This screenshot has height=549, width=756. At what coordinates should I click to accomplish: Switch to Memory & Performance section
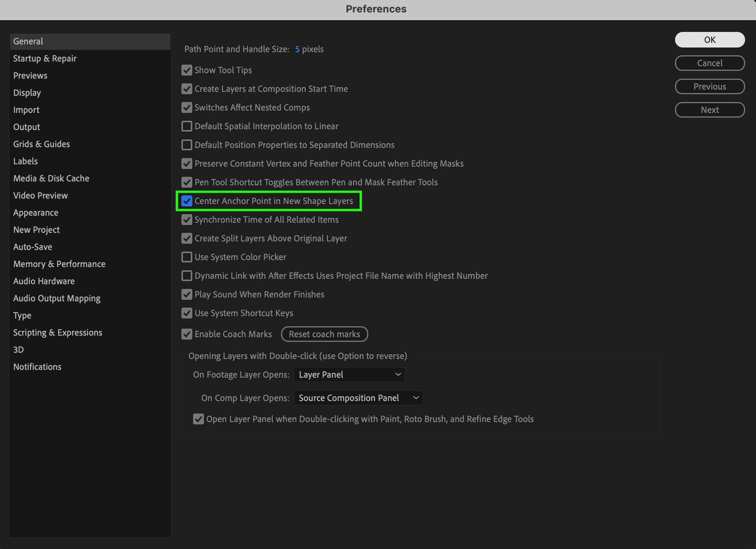click(59, 264)
